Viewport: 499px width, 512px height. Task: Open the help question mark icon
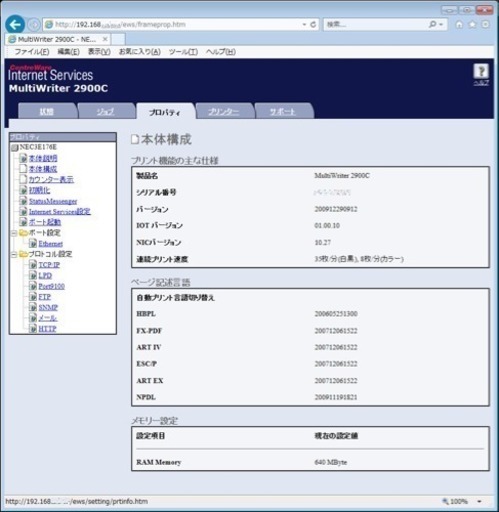pyautogui.click(x=481, y=71)
